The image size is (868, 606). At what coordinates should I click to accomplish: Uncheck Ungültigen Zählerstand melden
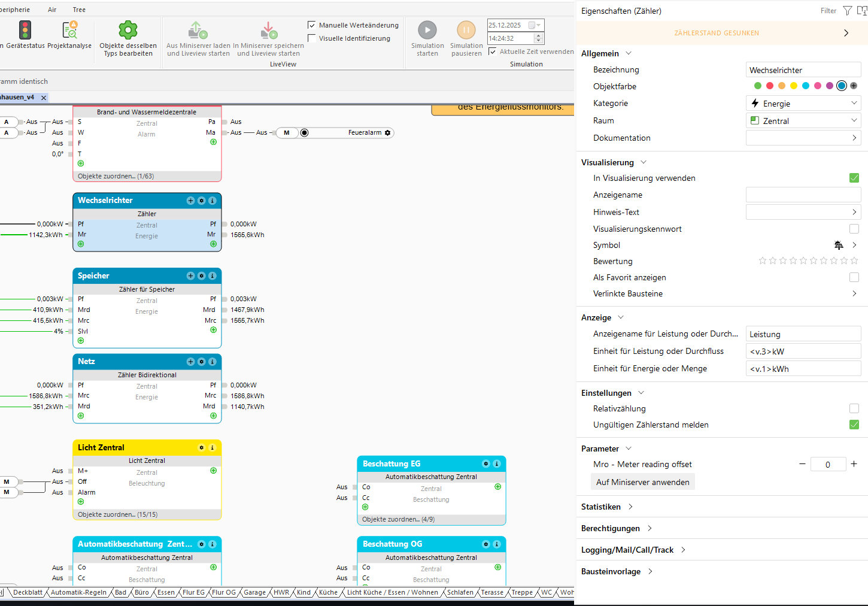coord(854,425)
